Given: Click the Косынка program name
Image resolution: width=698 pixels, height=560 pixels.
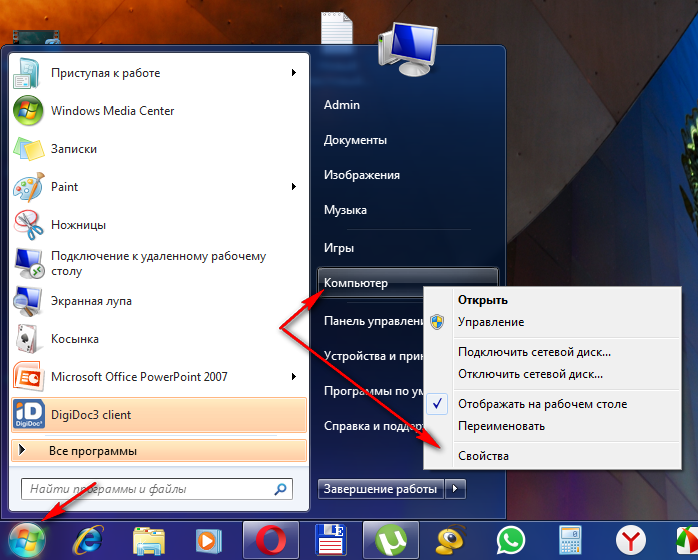Looking at the screenshot, I should [x=75, y=339].
